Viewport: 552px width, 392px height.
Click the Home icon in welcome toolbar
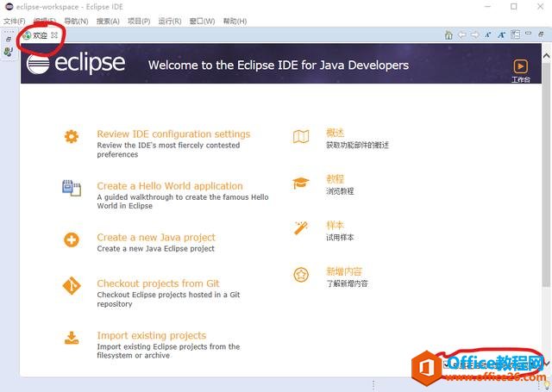[448, 34]
